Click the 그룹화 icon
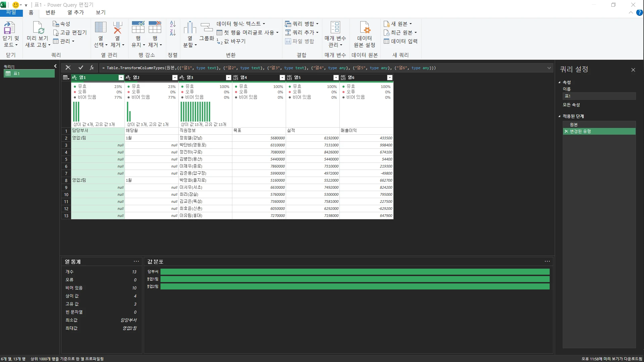644x362 pixels. tap(206, 28)
